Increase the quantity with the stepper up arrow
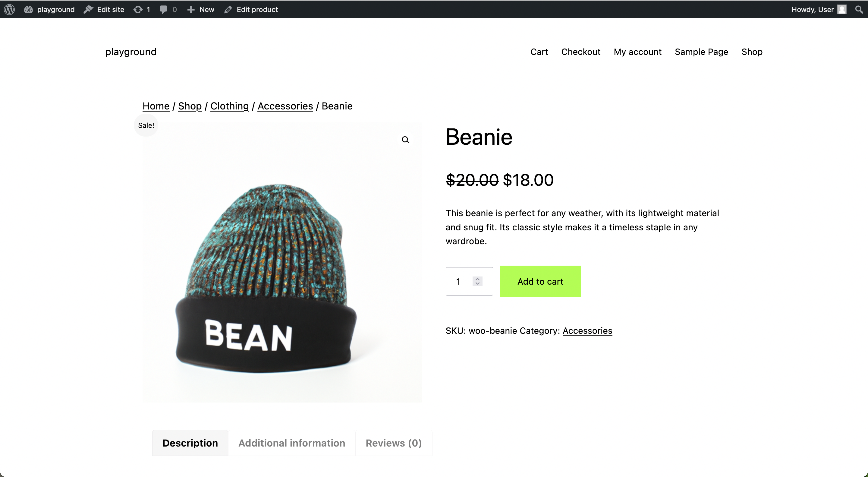The width and height of the screenshot is (868, 477). point(477,279)
